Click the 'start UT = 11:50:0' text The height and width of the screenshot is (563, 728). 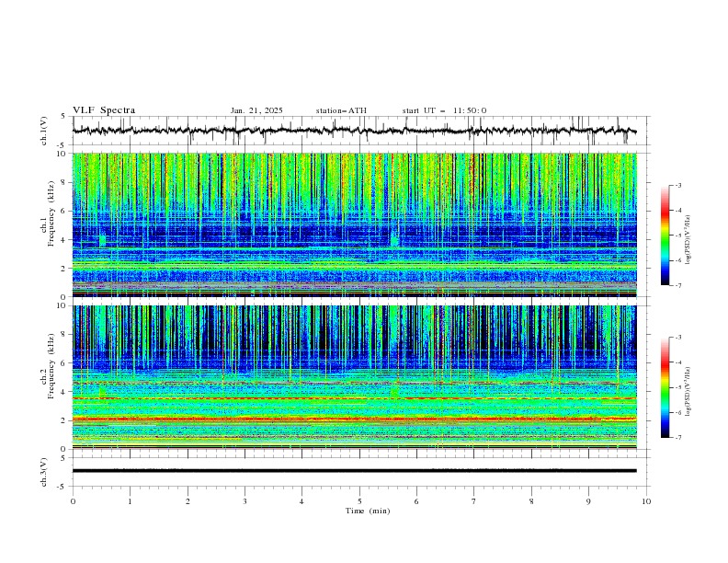coord(444,110)
